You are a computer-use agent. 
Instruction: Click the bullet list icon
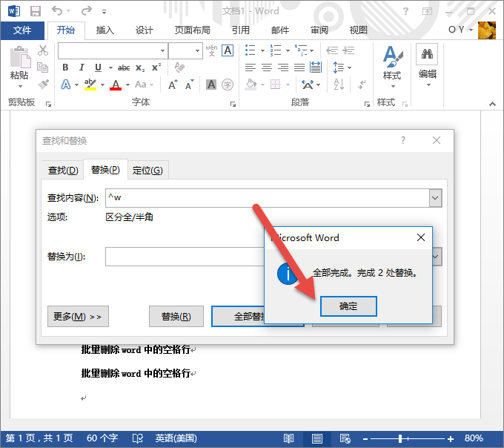tap(250, 50)
